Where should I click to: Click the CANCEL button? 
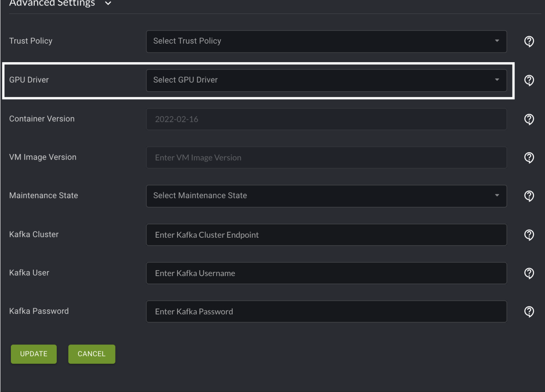[92, 354]
